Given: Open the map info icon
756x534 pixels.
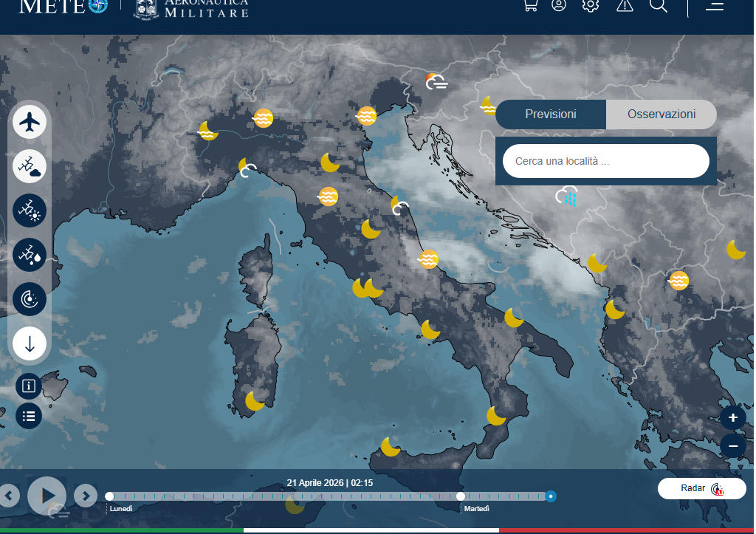Looking at the screenshot, I should tap(29, 386).
